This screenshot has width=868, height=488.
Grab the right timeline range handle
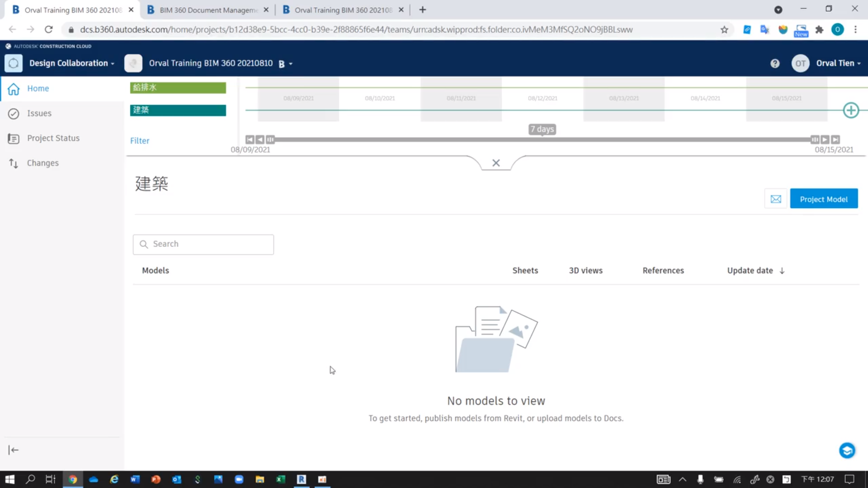pyautogui.click(x=815, y=140)
